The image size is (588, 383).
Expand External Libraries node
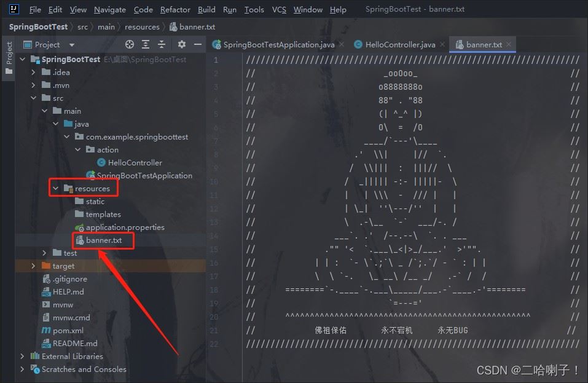(23, 356)
